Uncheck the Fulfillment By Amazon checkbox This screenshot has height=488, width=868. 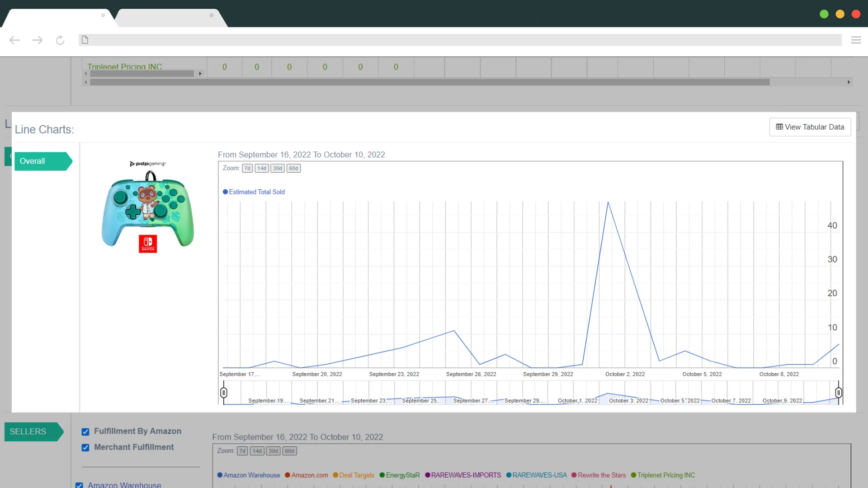pos(85,432)
